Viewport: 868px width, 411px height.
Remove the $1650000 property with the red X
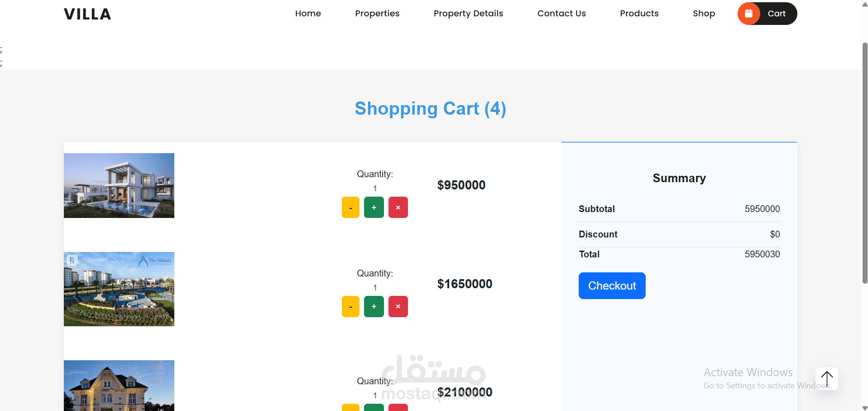pos(398,307)
